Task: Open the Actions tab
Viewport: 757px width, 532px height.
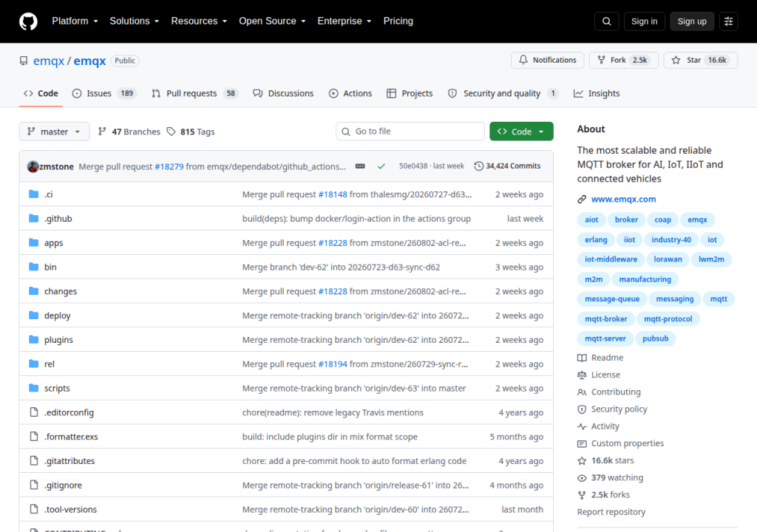Action: (x=350, y=93)
